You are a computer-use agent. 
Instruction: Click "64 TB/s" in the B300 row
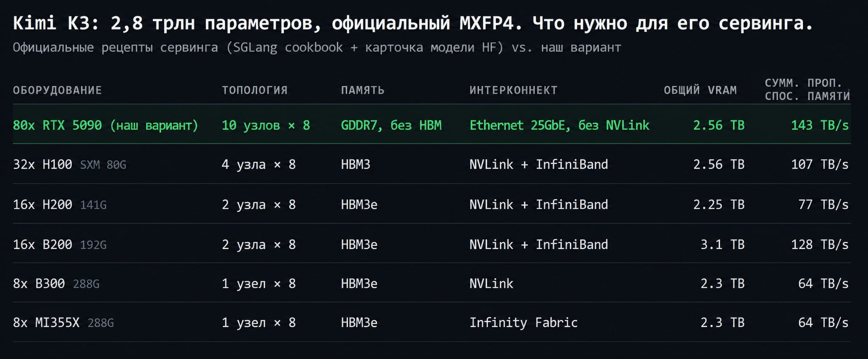click(x=823, y=284)
